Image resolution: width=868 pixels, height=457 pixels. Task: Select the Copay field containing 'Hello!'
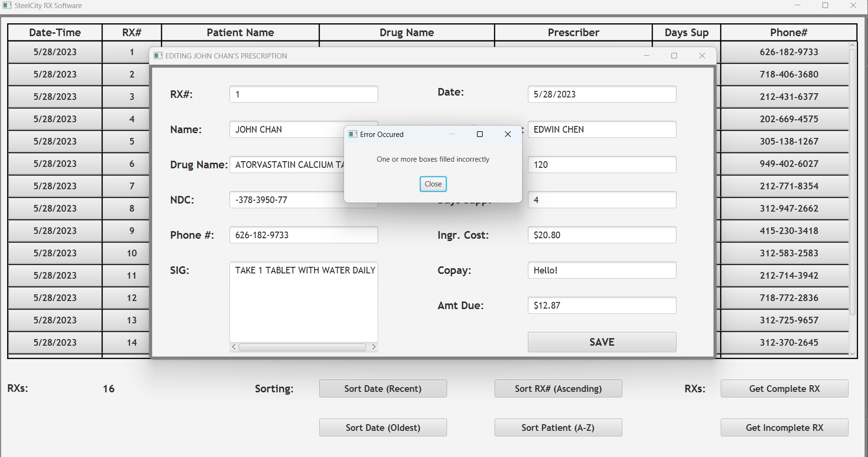click(601, 270)
